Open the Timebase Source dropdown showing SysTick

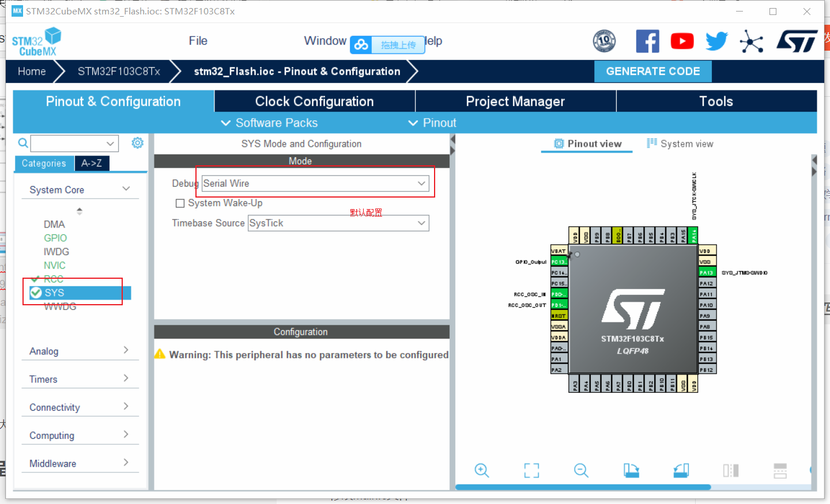pyautogui.click(x=338, y=223)
